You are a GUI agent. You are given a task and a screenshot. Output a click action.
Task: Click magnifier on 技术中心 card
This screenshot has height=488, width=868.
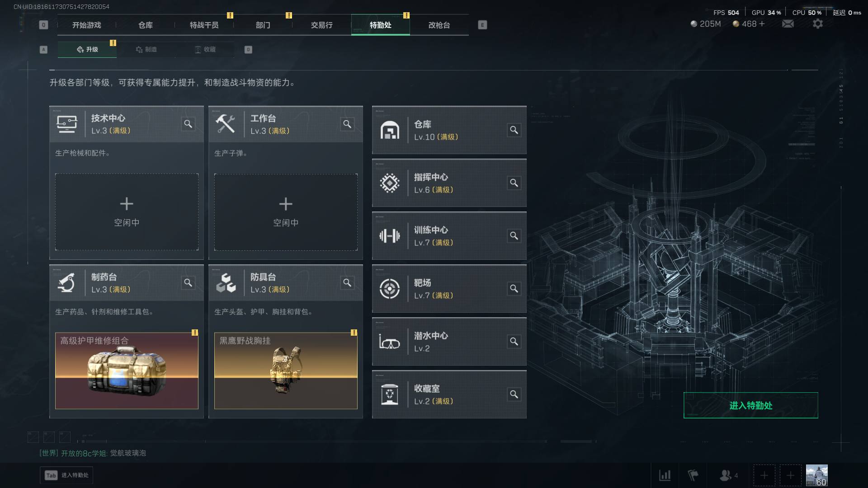tap(188, 124)
